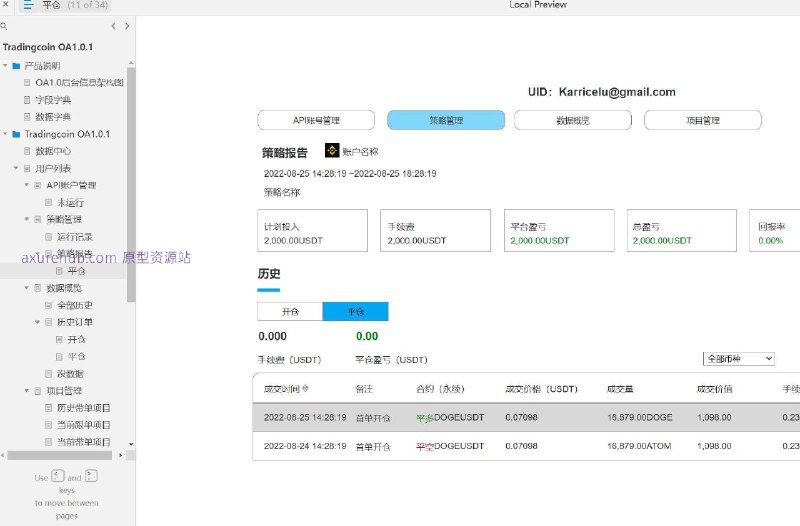
Task: Click the 16,879.00ATOM quantity cell
Action: (x=639, y=446)
